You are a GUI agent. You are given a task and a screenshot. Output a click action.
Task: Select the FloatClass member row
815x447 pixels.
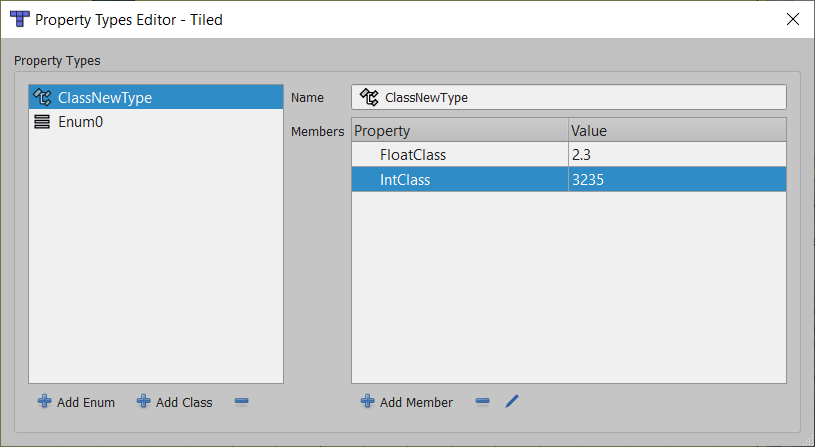click(x=569, y=154)
